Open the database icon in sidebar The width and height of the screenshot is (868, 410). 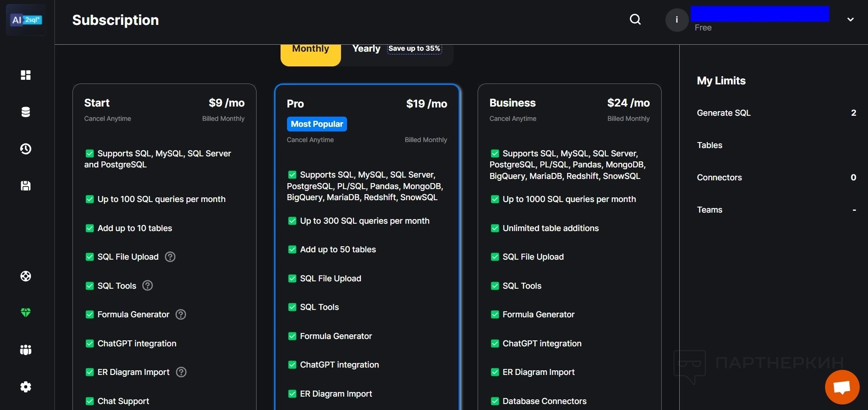tap(26, 112)
